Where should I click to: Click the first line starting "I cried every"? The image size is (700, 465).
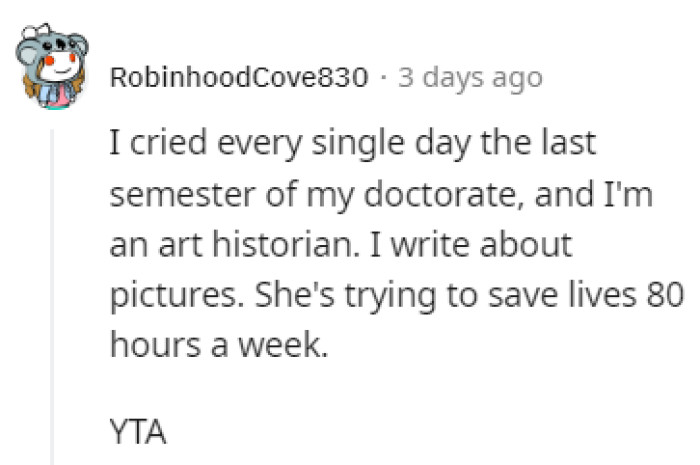(354, 145)
